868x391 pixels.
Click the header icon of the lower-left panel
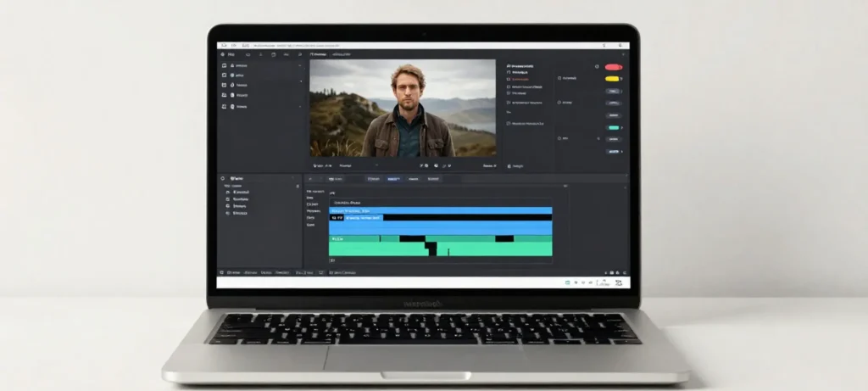[223, 179]
